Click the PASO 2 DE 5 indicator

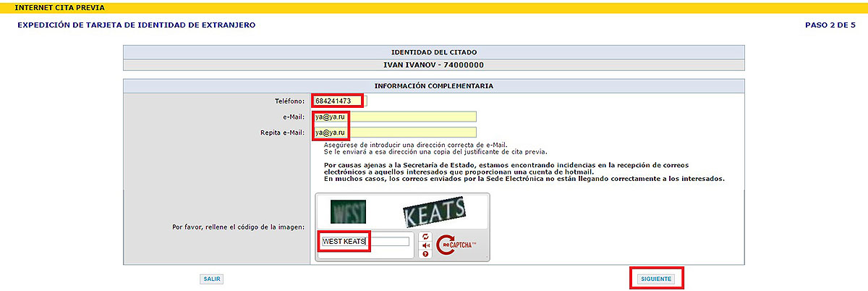pyautogui.click(x=830, y=25)
